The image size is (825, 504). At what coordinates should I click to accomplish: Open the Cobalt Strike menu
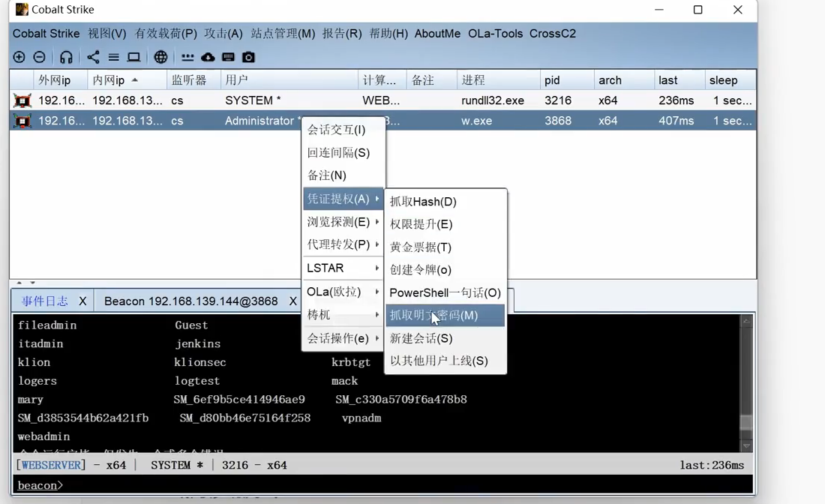point(46,34)
